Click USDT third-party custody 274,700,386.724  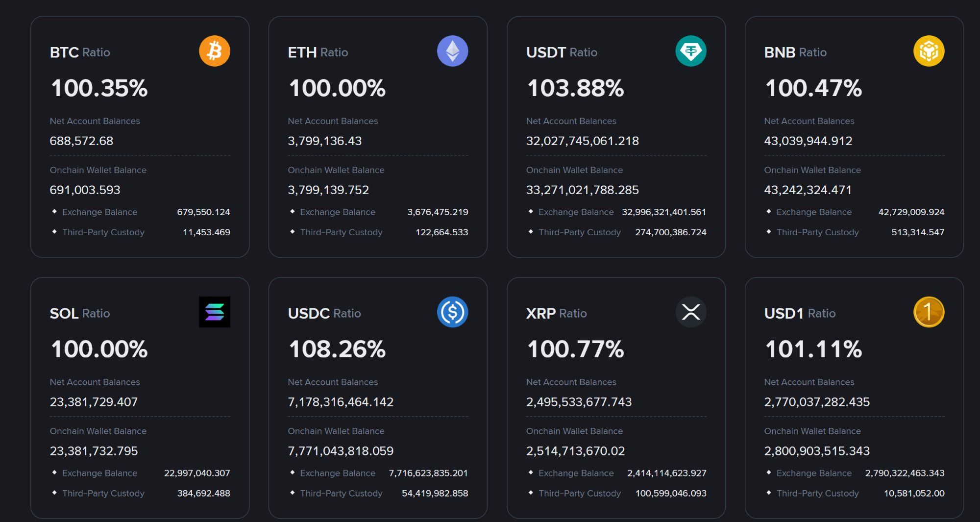671,232
